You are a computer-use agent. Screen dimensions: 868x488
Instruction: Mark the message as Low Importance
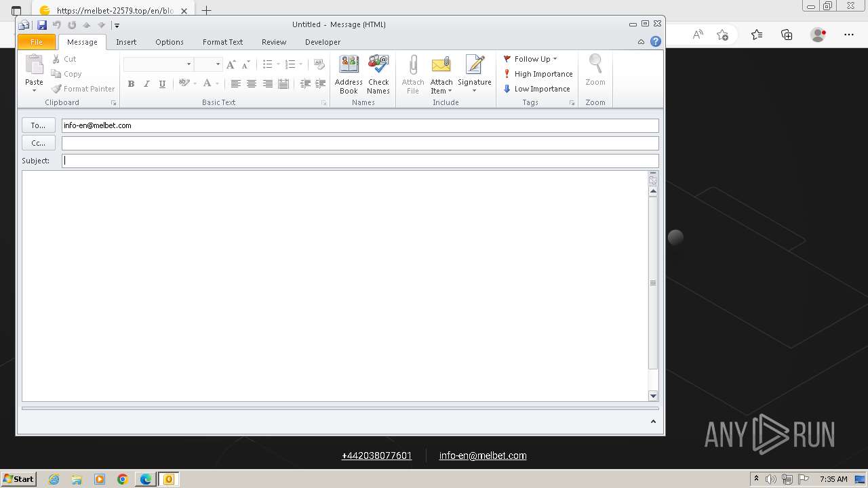pos(536,89)
